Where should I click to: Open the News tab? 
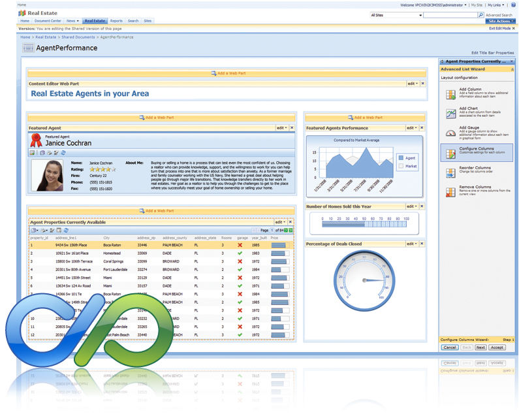click(72, 21)
